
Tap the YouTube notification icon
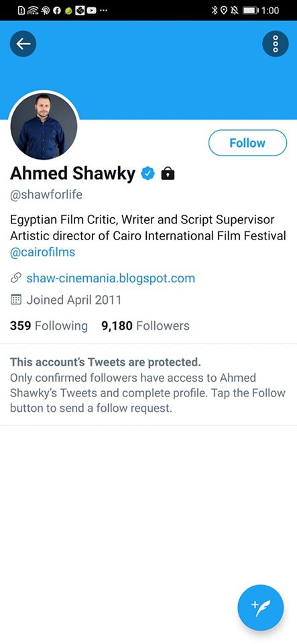[91, 10]
